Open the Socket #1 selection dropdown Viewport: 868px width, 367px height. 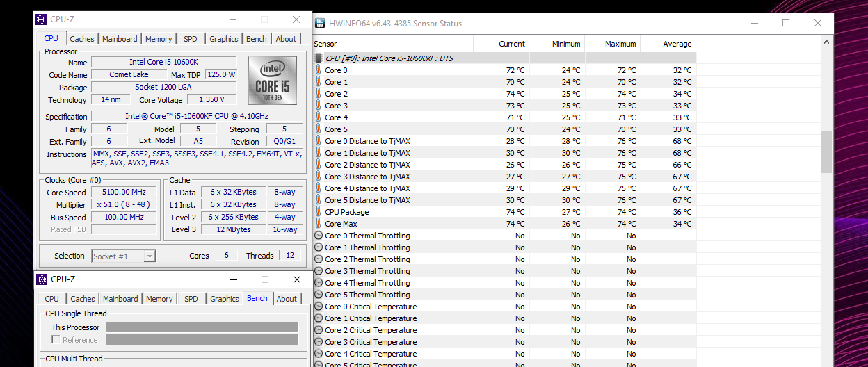click(123, 256)
